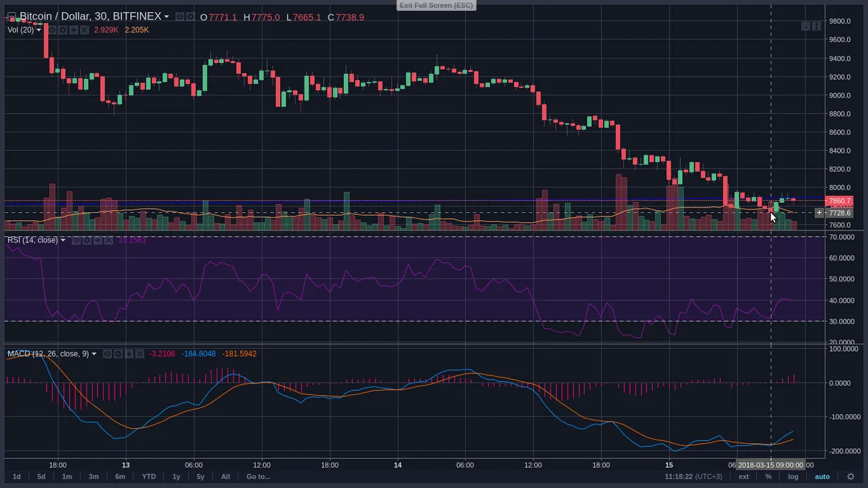Remove the Vol indicator with X icon
The image size is (868, 488).
click(85, 30)
